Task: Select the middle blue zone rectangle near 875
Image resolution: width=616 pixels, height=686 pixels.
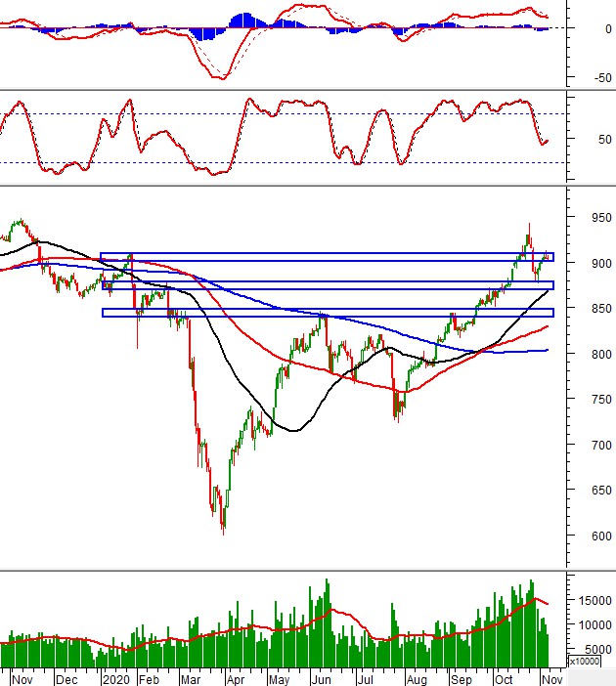Action: [x=327, y=285]
